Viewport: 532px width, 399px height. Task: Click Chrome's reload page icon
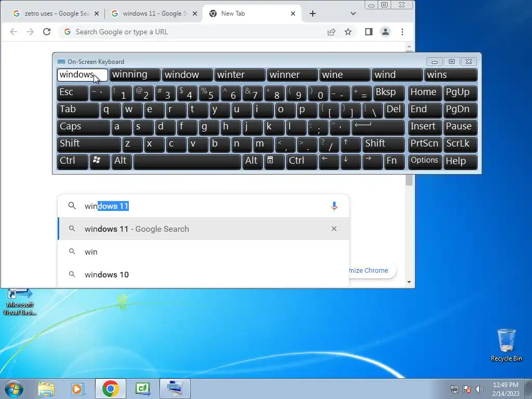[x=47, y=32]
